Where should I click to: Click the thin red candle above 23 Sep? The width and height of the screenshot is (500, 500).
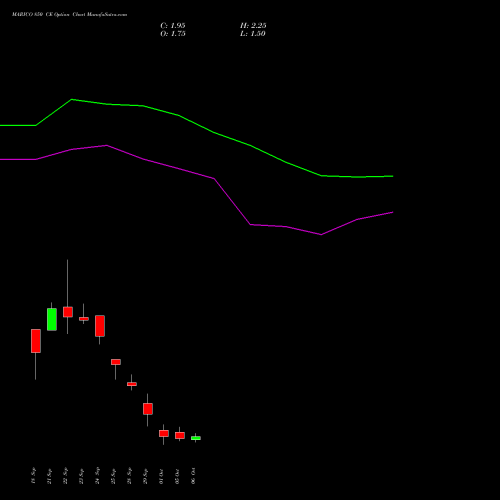tap(84, 319)
